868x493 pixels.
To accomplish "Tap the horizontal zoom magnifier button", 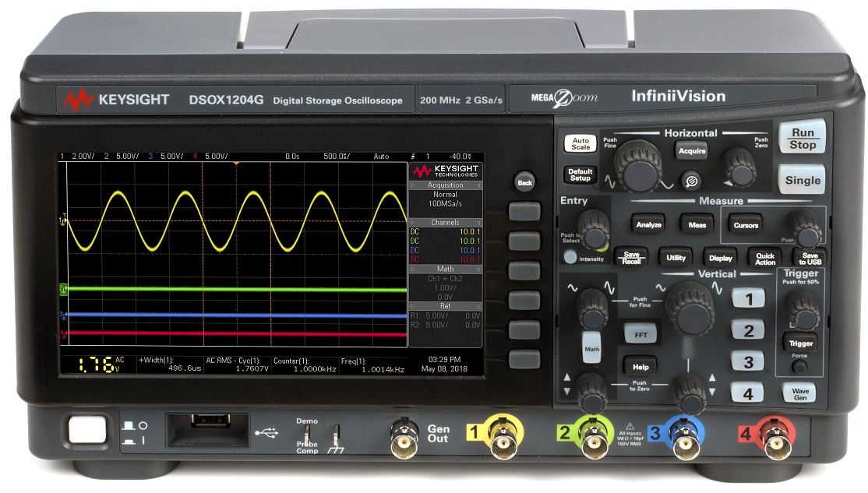I will pyautogui.click(x=691, y=181).
